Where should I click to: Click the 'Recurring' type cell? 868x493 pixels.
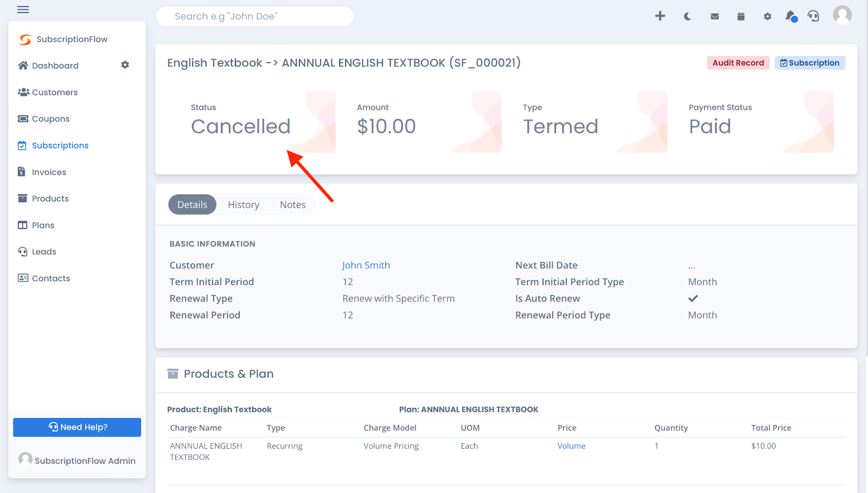(284, 446)
